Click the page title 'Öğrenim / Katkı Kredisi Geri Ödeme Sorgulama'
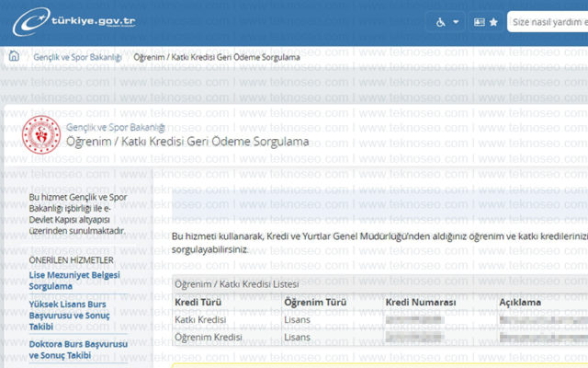588x368 pixels. click(x=187, y=142)
